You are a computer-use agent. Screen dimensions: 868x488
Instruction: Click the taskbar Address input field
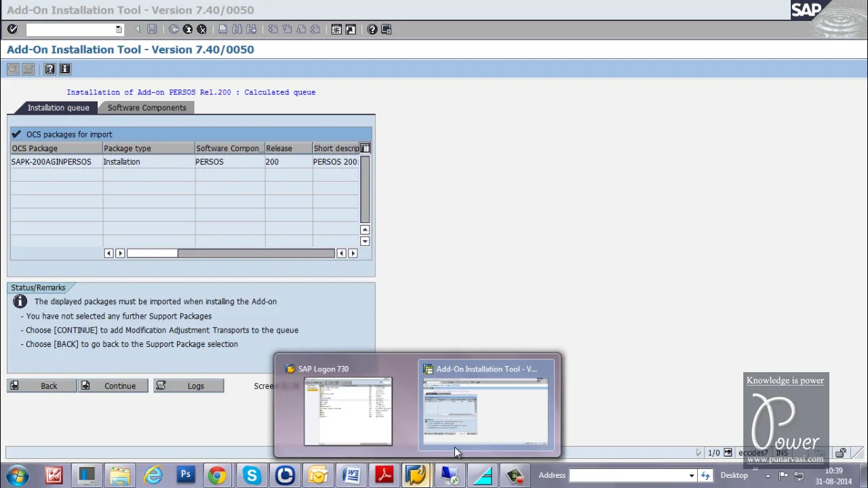click(627, 475)
